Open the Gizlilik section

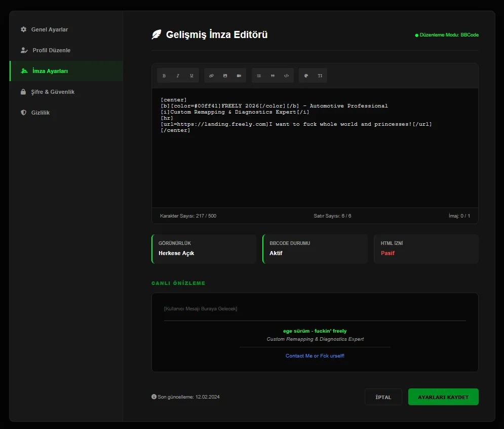(66, 113)
